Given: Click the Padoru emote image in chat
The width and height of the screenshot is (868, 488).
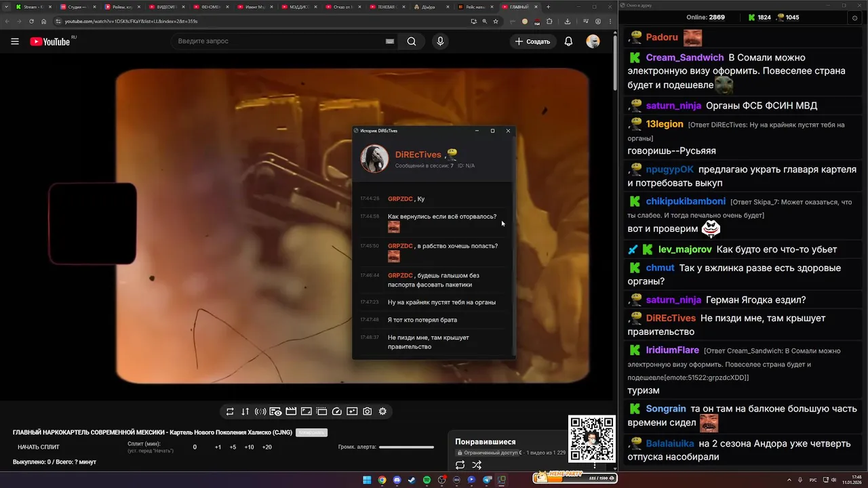Looking at the screenshot, I should tap(692, 37).
